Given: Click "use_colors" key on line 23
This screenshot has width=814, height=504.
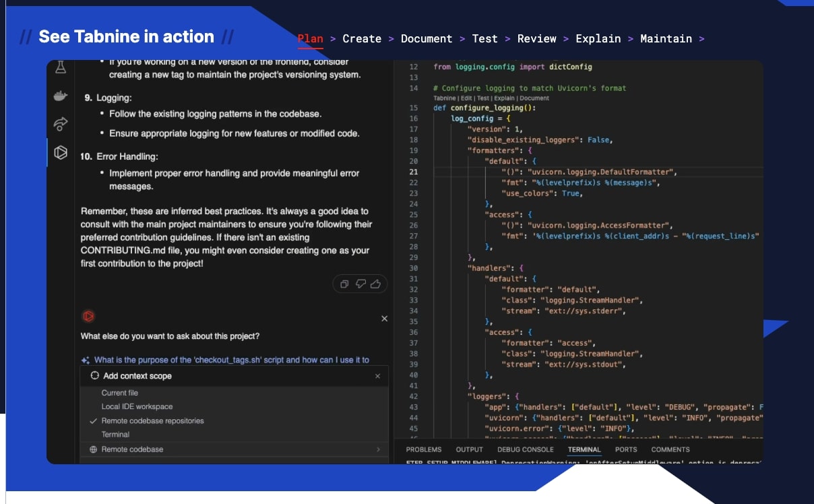Looking at the screenshot, I should coord(529,193).
